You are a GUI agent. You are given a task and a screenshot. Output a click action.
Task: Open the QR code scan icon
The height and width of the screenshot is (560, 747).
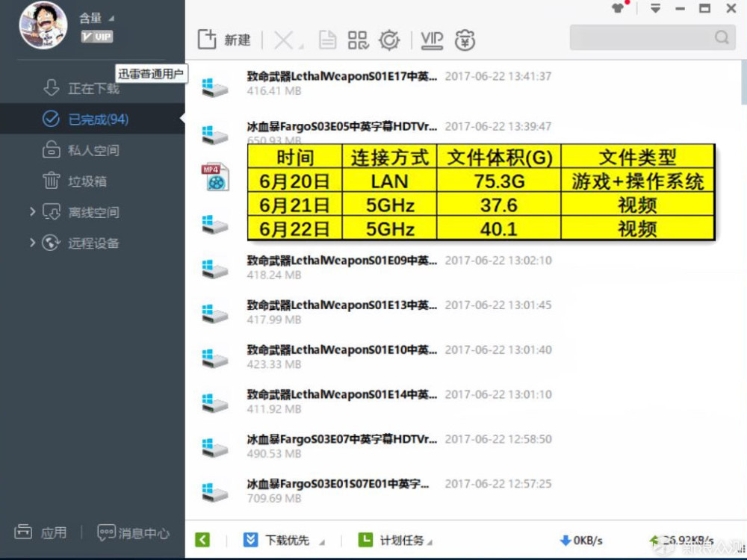[358, 40]
